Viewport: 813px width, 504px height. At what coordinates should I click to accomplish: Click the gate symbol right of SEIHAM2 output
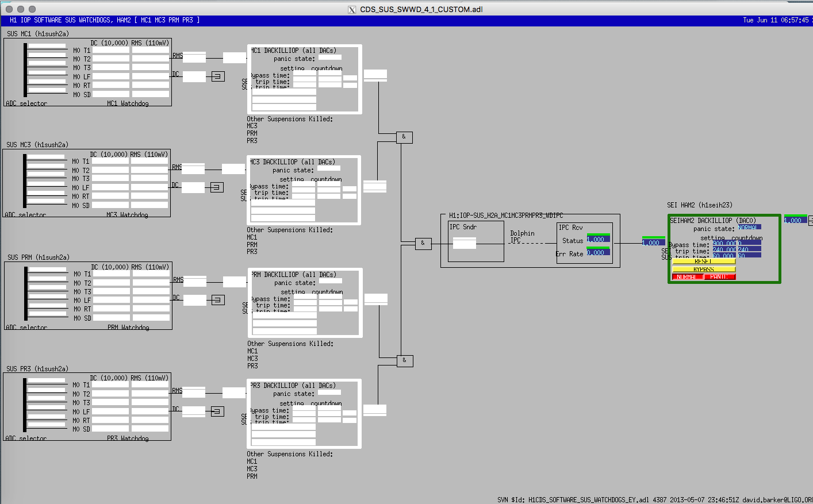point(811,221)
